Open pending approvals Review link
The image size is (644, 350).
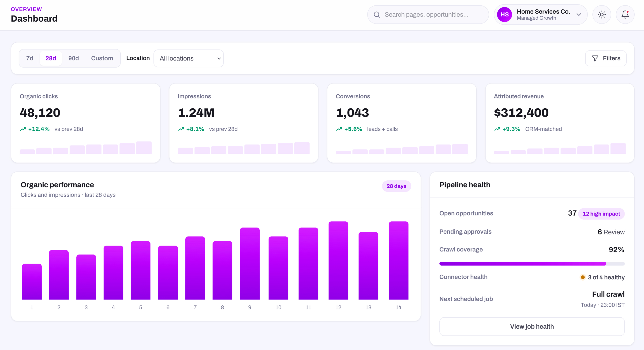[x=614, y=232]
